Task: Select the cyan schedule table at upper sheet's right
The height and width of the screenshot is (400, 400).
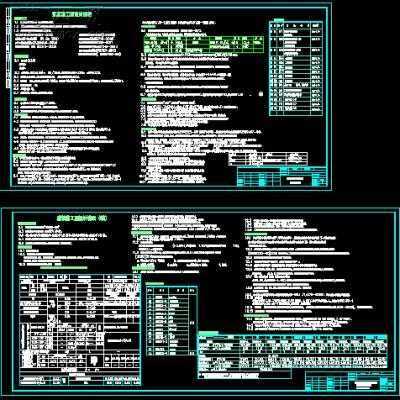Action: click(296, 68)
